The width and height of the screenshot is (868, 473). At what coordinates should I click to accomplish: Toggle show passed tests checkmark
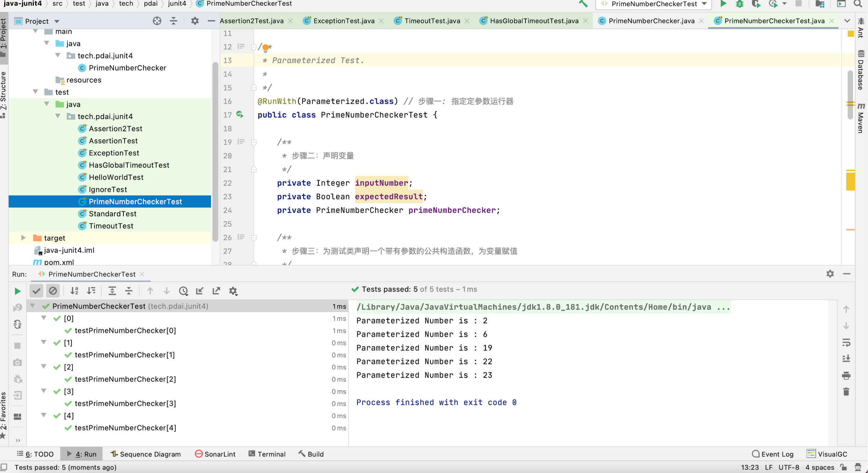36,291
